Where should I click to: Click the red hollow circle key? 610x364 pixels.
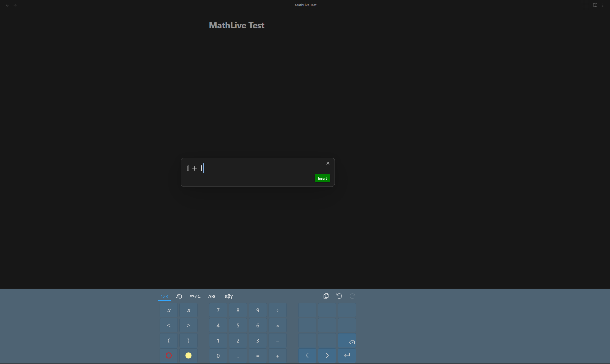(168, 355)
